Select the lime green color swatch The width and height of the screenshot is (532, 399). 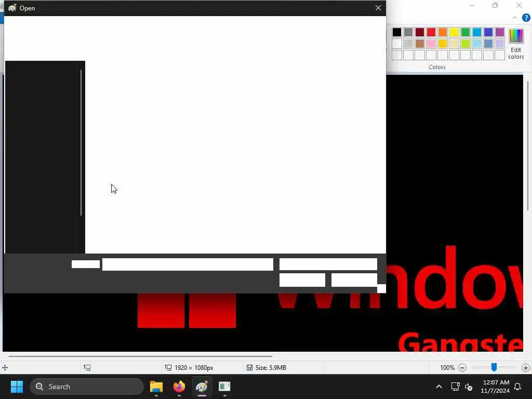(465, 44)
